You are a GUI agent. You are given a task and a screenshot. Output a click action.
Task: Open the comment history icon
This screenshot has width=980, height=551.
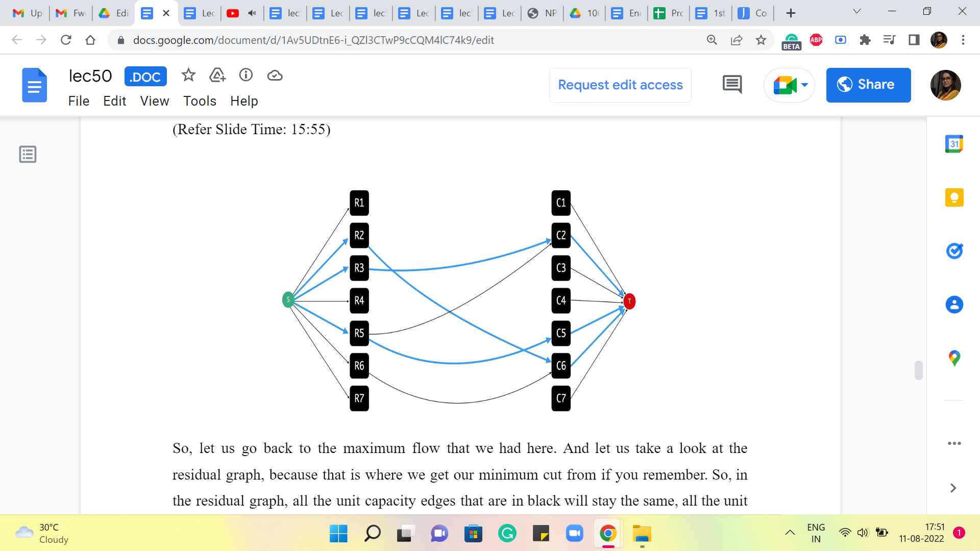(x=732, y=85)
